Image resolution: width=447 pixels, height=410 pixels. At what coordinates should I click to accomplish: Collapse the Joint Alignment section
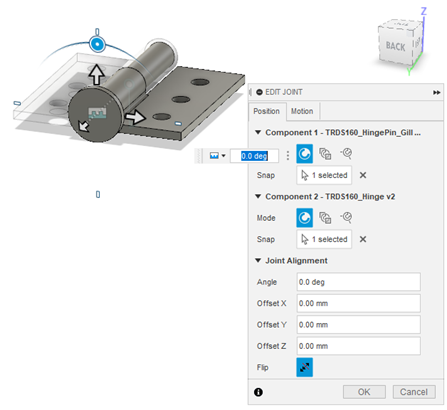[258, 260]
